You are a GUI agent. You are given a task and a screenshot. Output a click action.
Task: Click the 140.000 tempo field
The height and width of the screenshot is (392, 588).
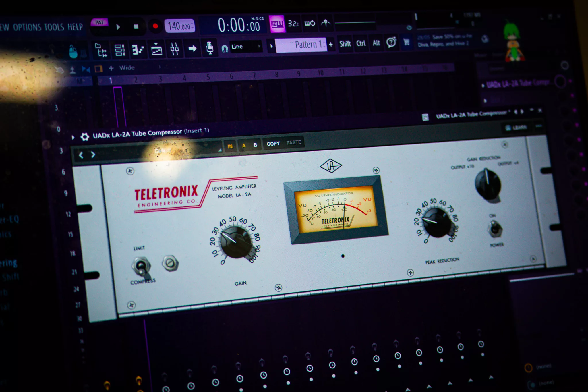tap(180, 26)
